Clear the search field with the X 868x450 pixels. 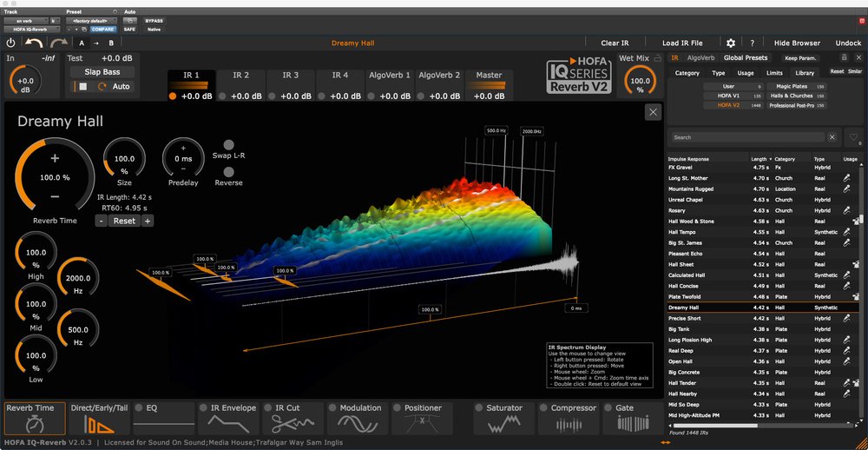[x=832, y=137]
